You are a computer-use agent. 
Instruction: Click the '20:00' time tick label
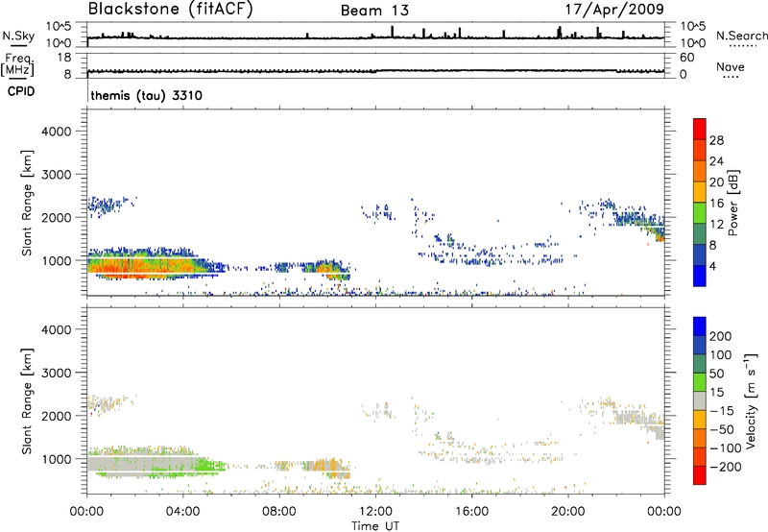568,512
